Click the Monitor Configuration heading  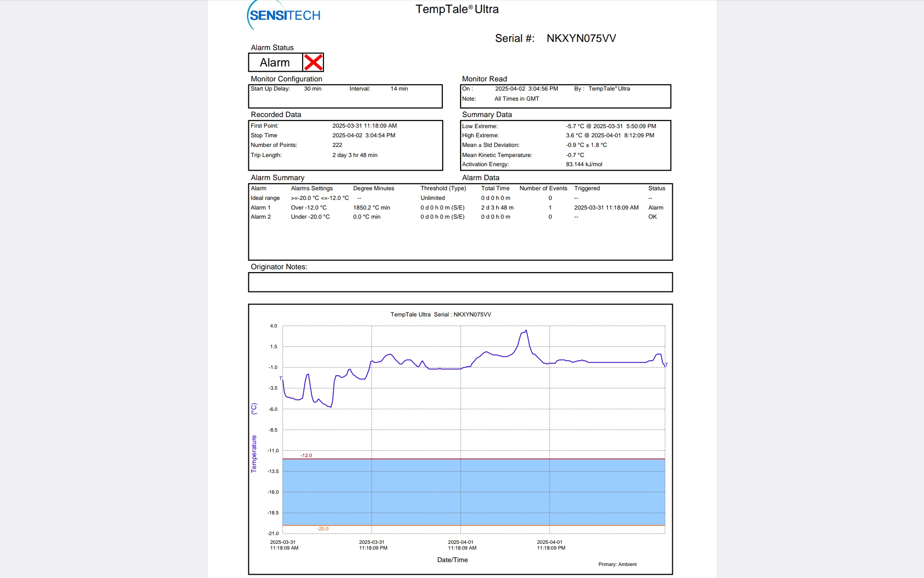point(286,79)
